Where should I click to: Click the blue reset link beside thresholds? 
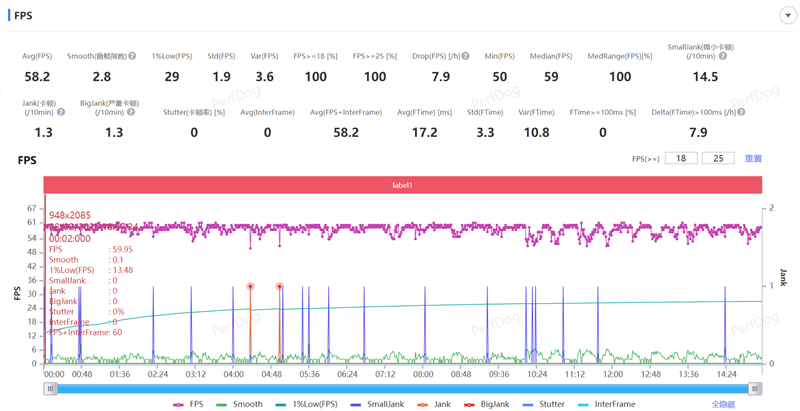[753, 159]
